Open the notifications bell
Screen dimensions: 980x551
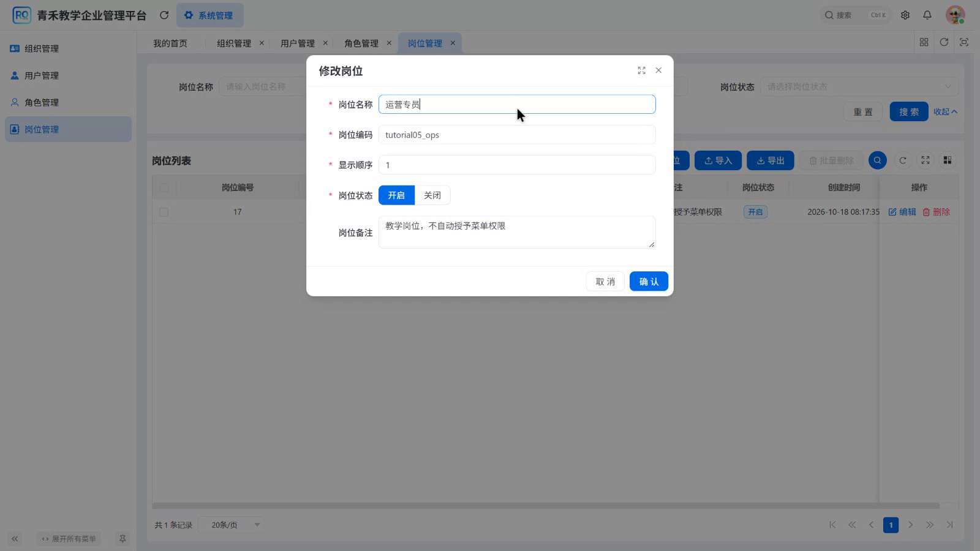[x=927, y=15]
